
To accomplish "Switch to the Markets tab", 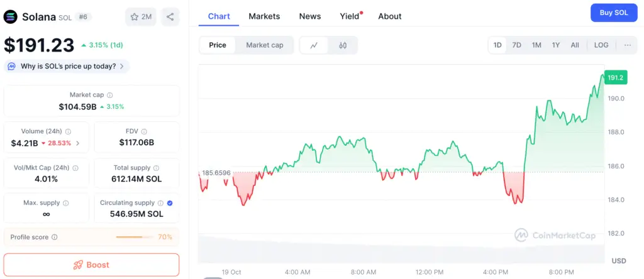I will pyautogui.click(x=264, y=16).
